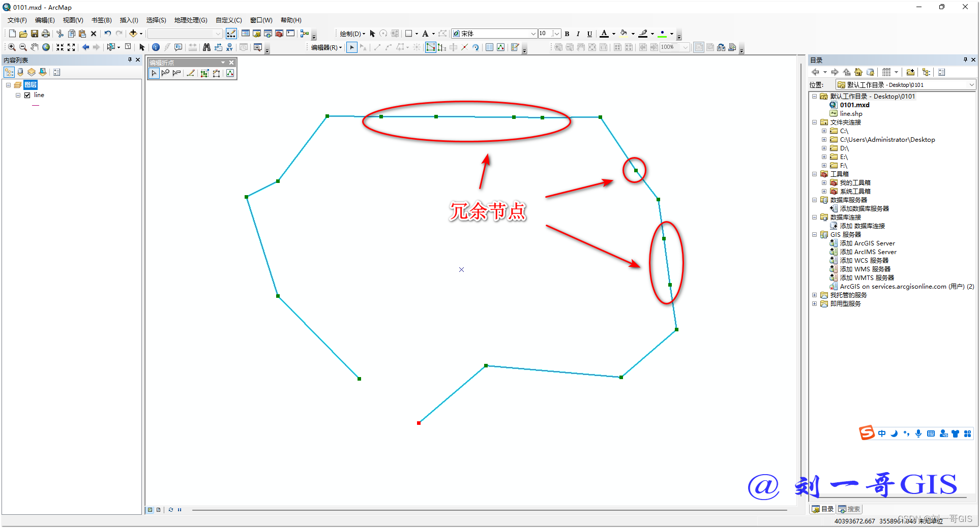This screenshot has height=528, width=980.
Task: Select the Straight Segment sketch tool
Action: point(377,47)
